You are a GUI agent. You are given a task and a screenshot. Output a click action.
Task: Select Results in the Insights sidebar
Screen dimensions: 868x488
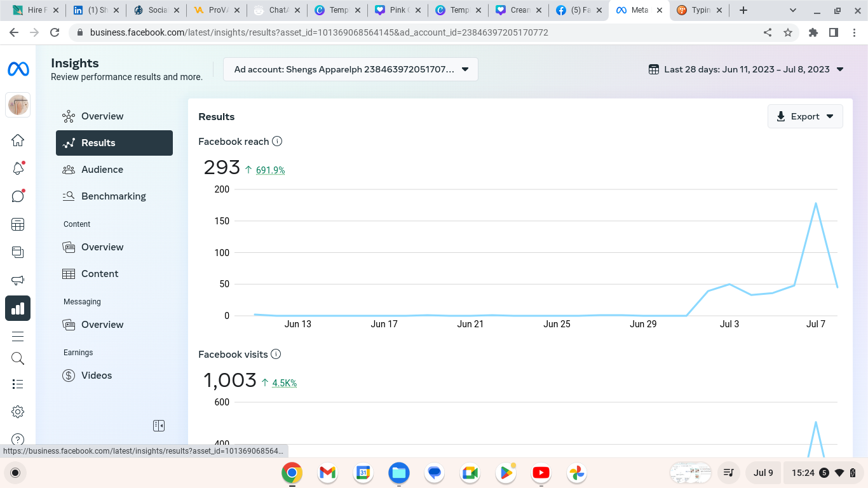(114, 143)
